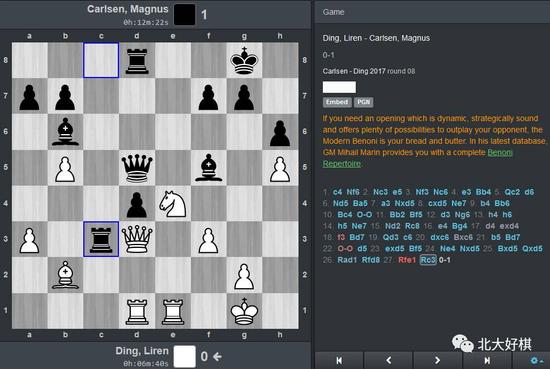Jump to the first move of game

click(339, 361)
